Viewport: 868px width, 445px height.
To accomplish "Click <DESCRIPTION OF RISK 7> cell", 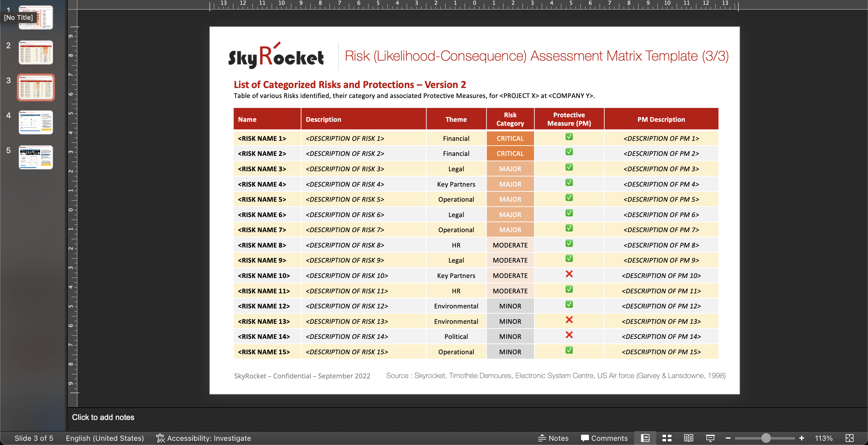I will [x=363, y=230].
